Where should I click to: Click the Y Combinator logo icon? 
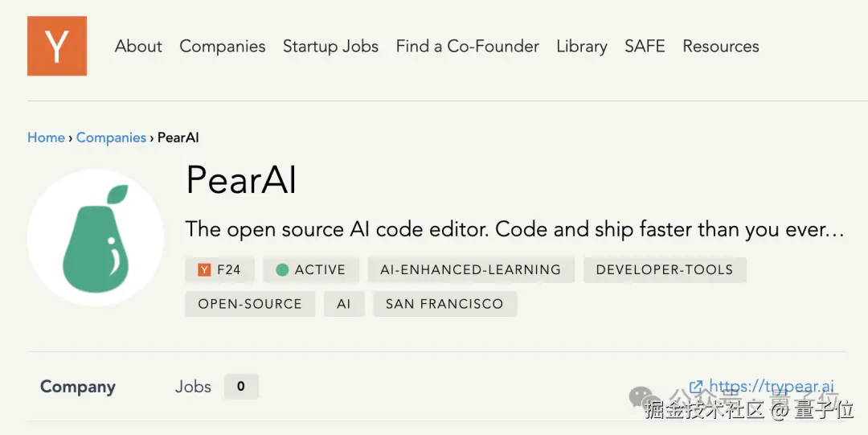tap(57, 47)
